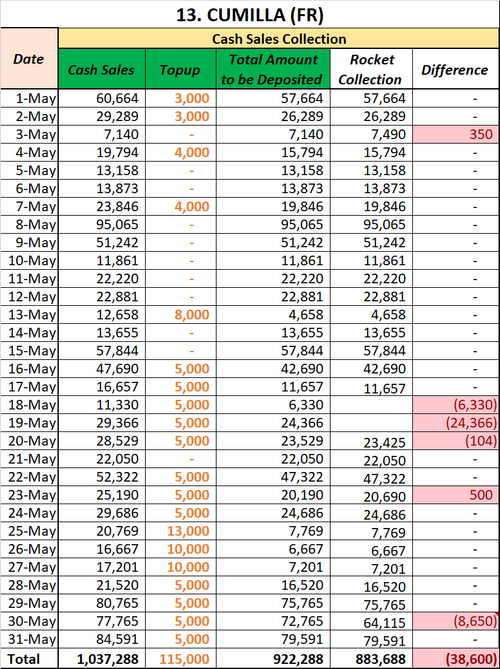500x669 pixels.
Task: Click the 29-May Cash Sales value 80,765
Action: pos(117,603)
